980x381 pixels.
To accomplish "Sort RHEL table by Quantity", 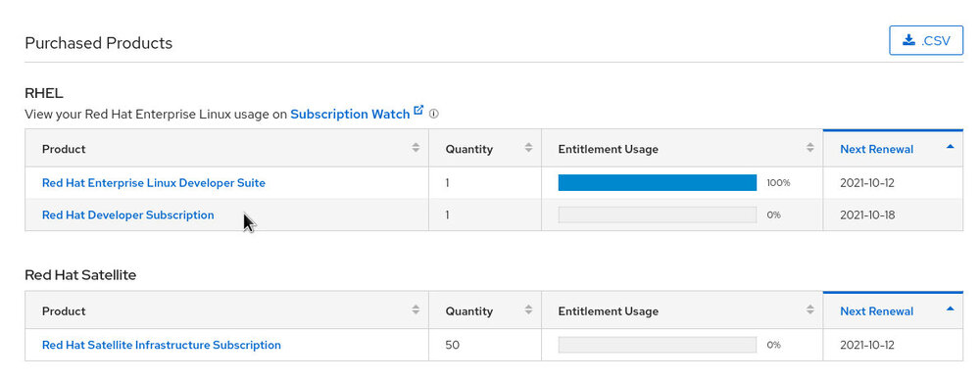I will [x=485, y=149].
